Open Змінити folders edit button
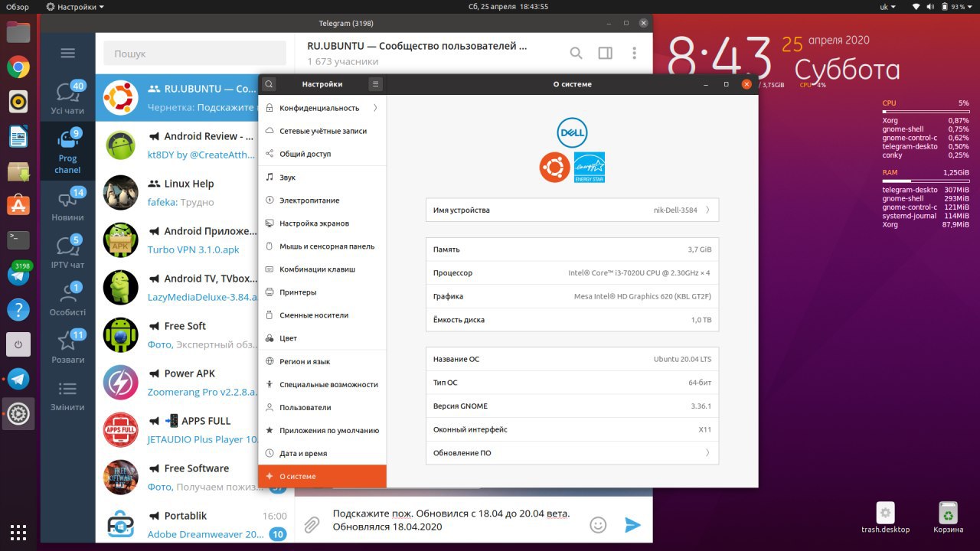 point(67,395)
